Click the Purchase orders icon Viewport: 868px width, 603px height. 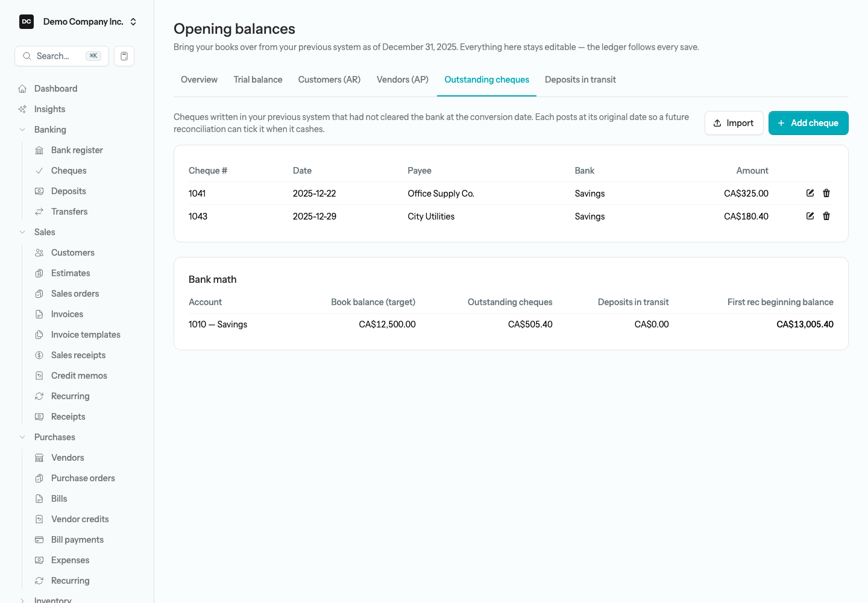pyautogui.click(x=39, y=478)
